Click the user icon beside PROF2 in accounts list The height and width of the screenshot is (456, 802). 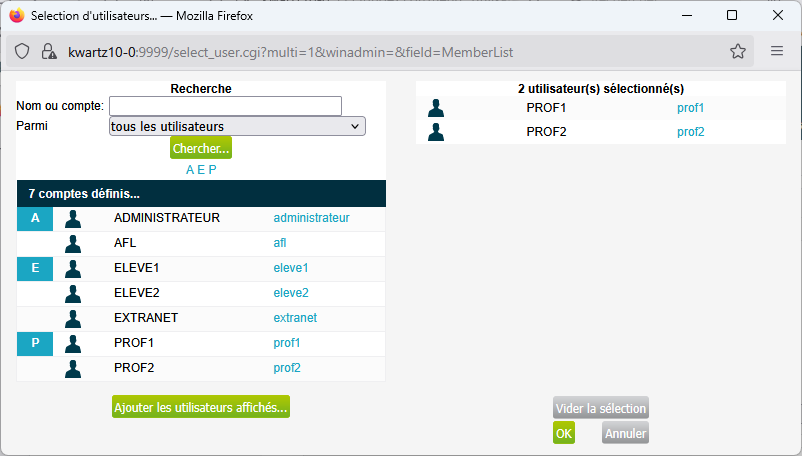[x=73, y=369]
